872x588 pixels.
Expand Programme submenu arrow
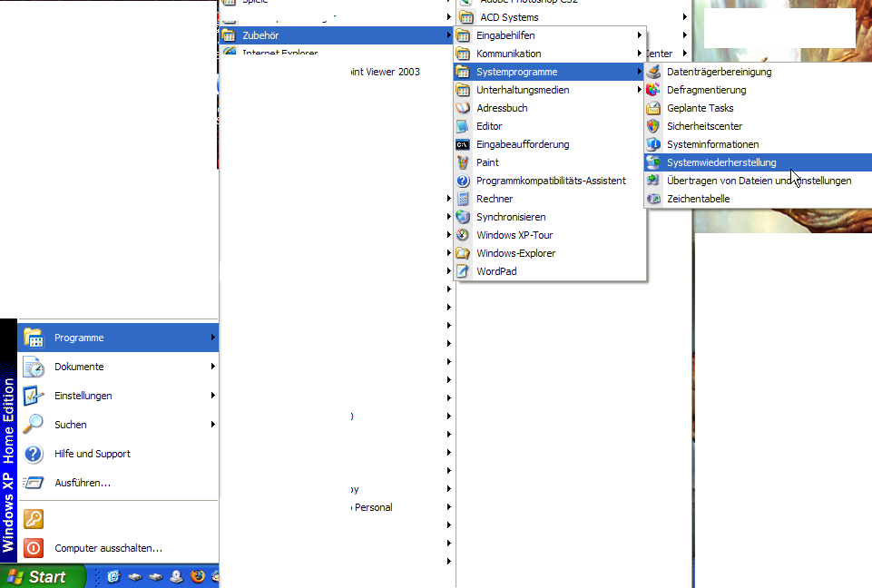coord(213,338)
